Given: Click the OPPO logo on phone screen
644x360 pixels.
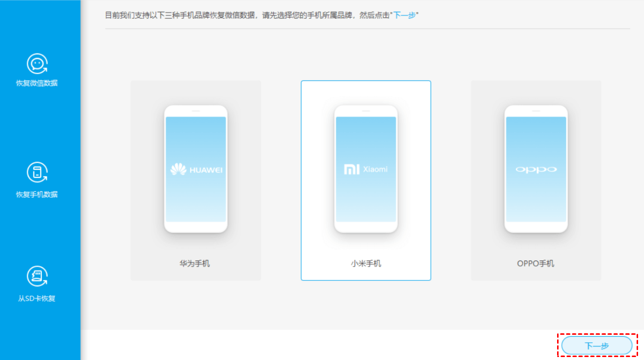Looking at the screenshot, I should tap(536, 170).
